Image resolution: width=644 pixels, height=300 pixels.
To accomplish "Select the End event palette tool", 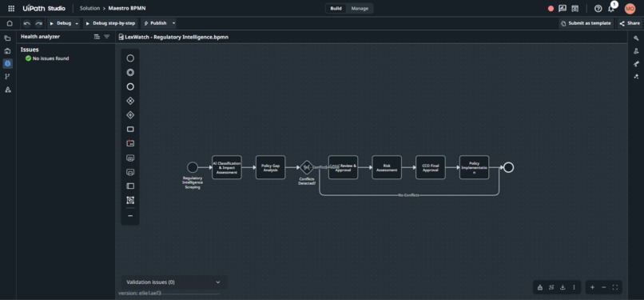I will point(130,86).
